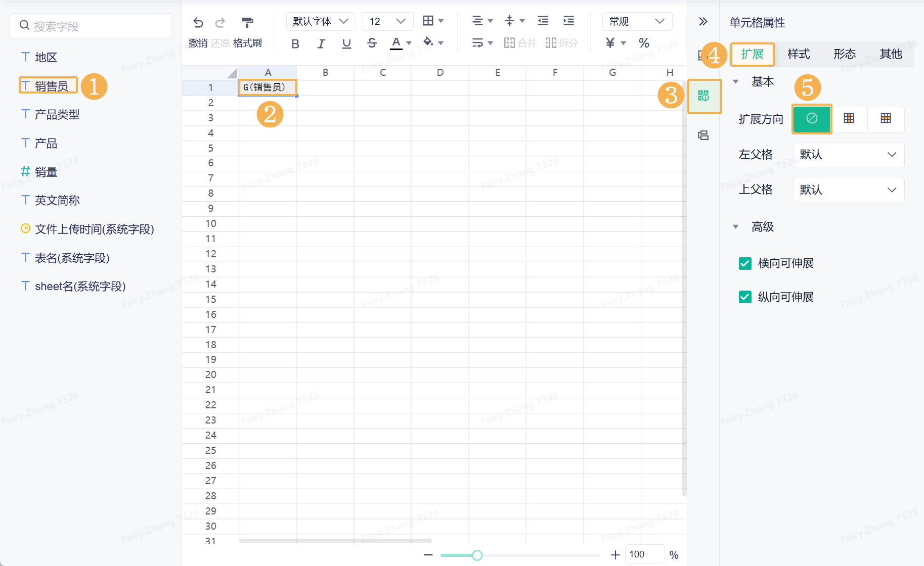Screen dimensions: 924x566
Task: Open the 常规 number format dropdown
Action: (637, 21)
